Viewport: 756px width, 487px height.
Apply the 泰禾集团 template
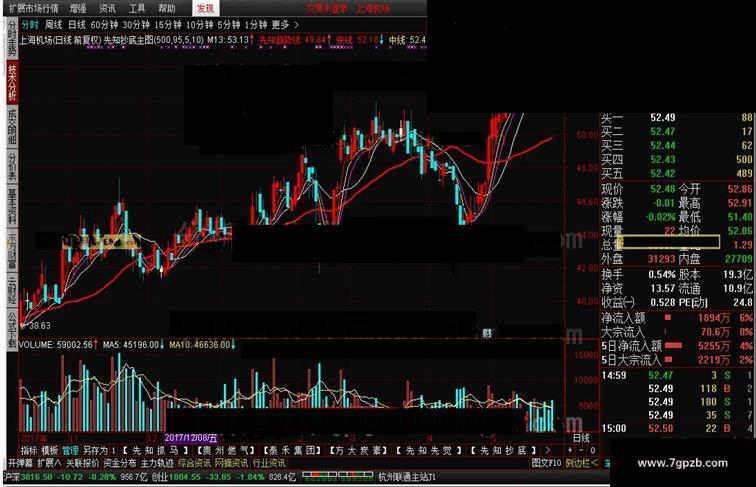[293, 450]
